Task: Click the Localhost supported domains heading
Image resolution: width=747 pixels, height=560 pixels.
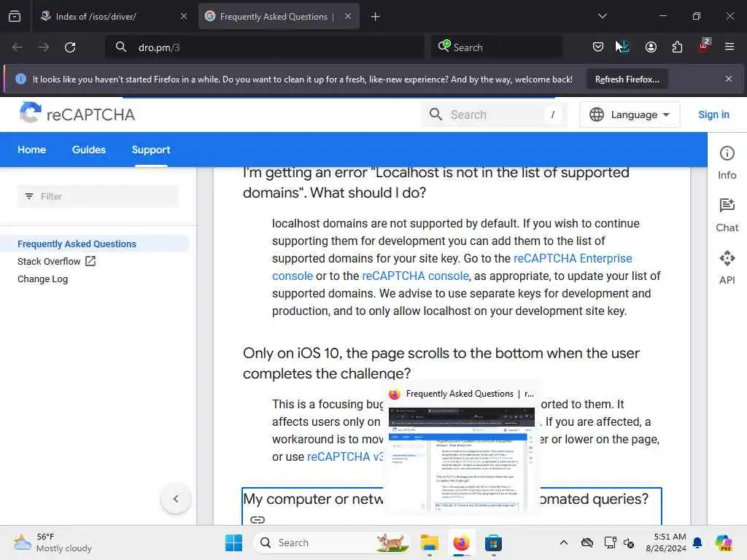Action: (x=436, y=182)
